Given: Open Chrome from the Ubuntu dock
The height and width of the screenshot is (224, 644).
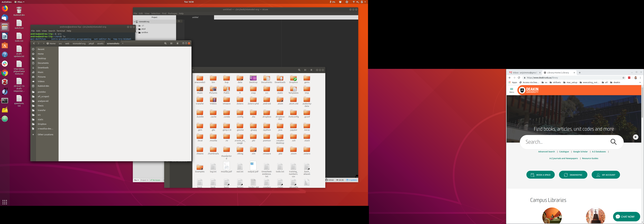Looking at the screenshot, I should [5, 73].
